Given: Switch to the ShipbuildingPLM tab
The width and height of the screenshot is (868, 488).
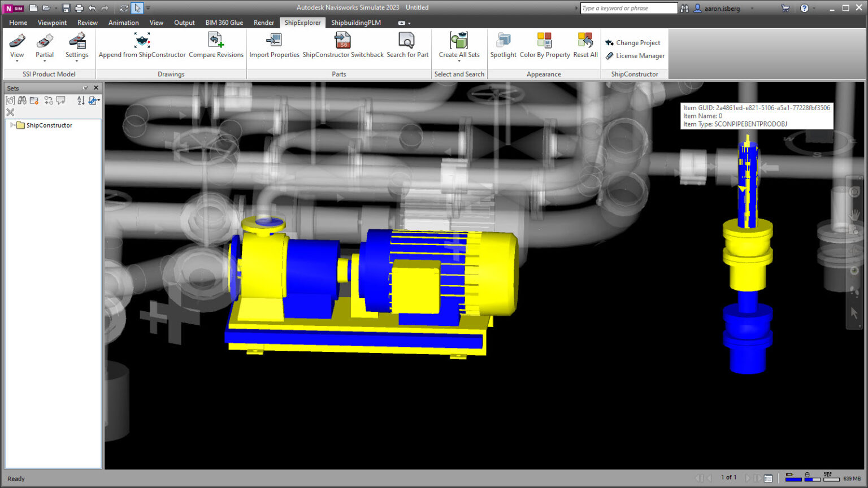Looking at the screenshot, I should click(356, 23).
